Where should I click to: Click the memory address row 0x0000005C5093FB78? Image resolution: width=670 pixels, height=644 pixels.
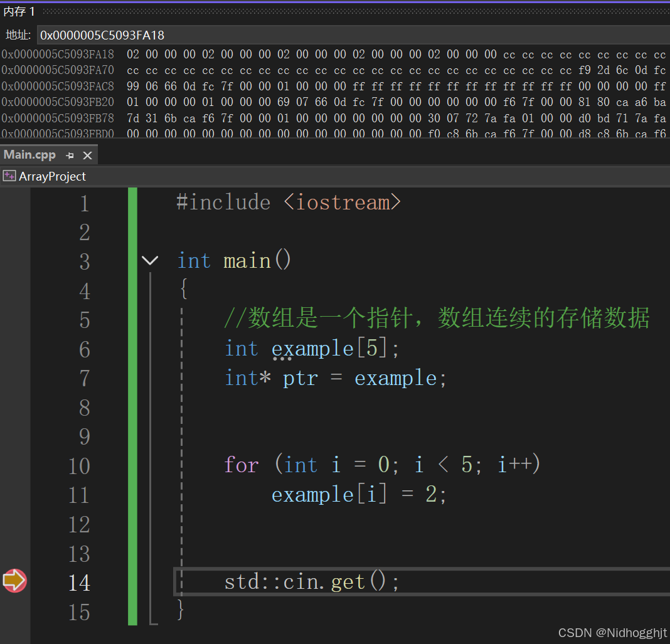(58, 118)
